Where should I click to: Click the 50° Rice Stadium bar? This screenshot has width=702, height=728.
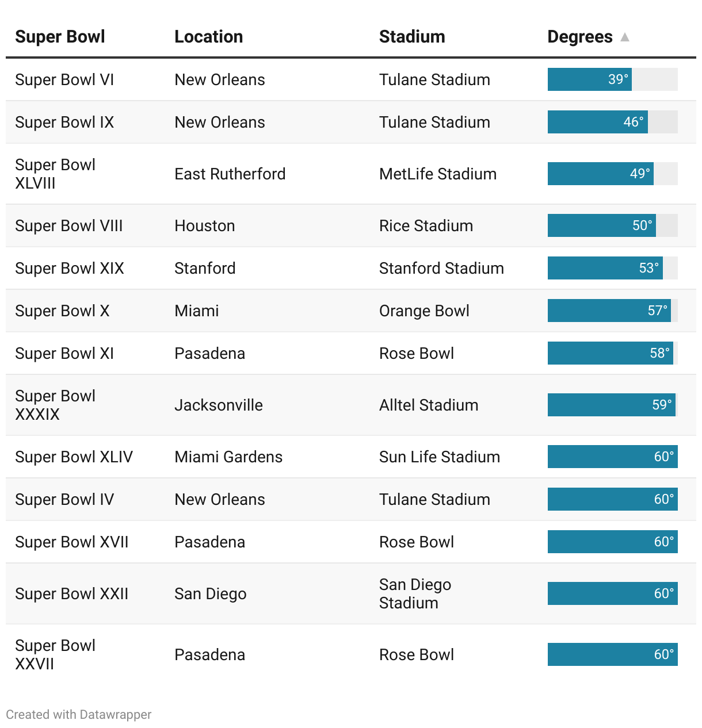click(601, 225)
